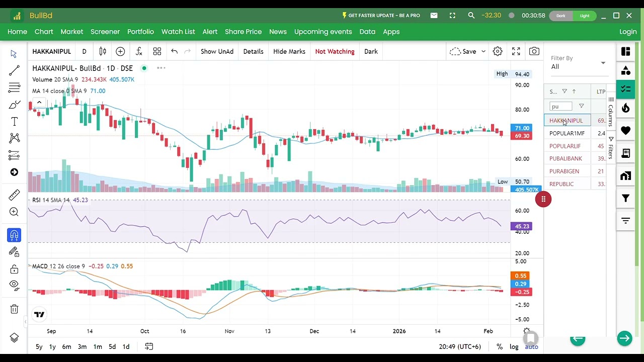
Task: Open the fire icon panel in right sidebar
Action: pyautogui.click(x=625, y=108)
